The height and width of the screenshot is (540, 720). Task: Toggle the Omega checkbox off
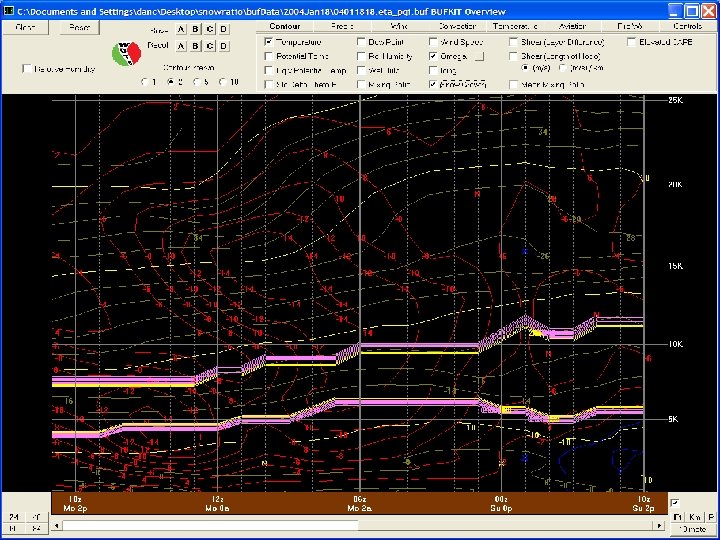pos(433,56)
